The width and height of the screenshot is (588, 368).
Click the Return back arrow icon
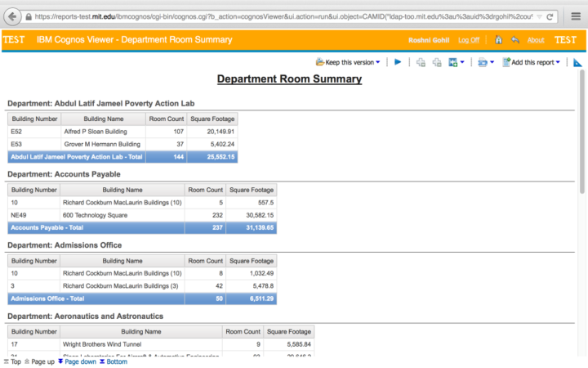pyautogui.click(x=514, y=40)
